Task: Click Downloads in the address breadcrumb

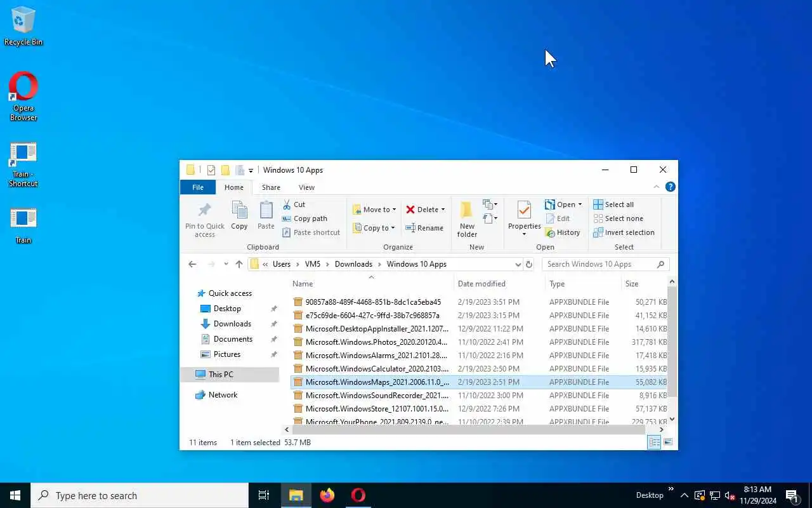Action: tap(353, 264)
